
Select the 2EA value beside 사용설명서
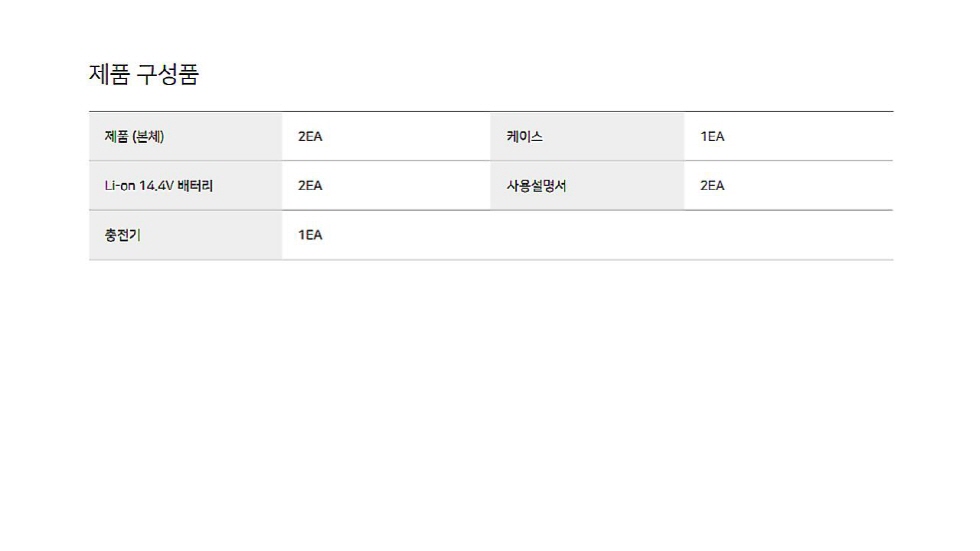[x=712, y=186]
